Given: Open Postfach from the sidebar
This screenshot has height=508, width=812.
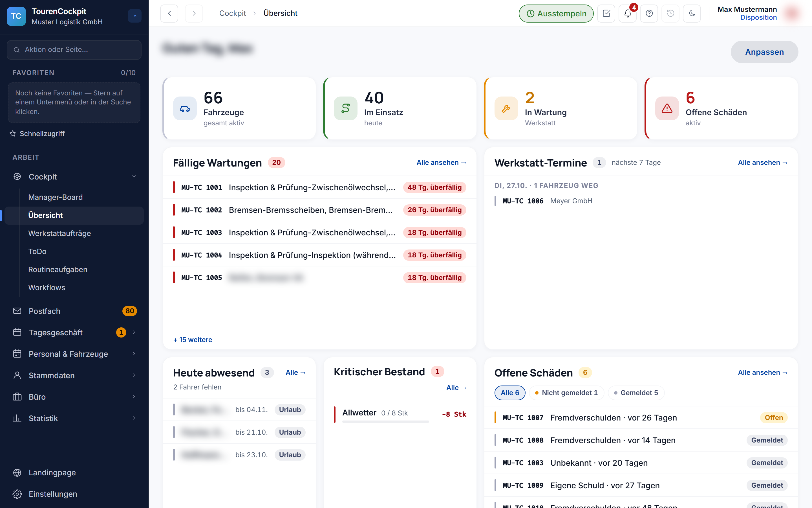Looking at the screenshot, I should pyautogui.click(x=74, y=311).
